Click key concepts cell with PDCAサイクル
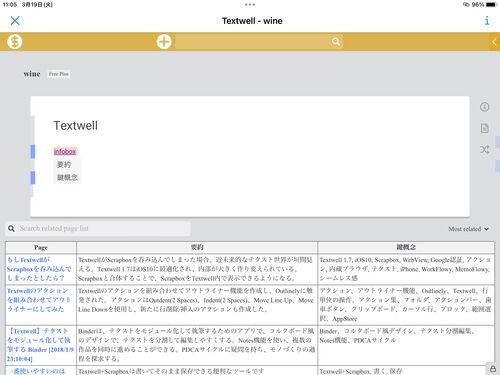 [x=406, y=345]
